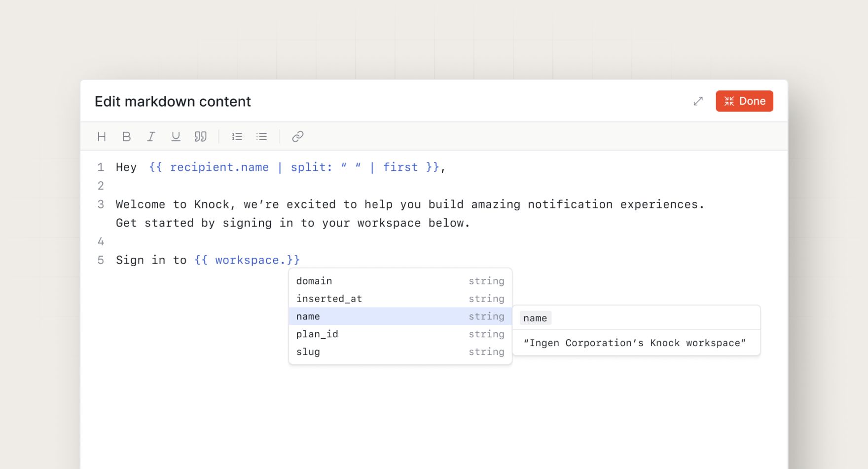Expand the editor to fullscreen

[x=698, y=101]
